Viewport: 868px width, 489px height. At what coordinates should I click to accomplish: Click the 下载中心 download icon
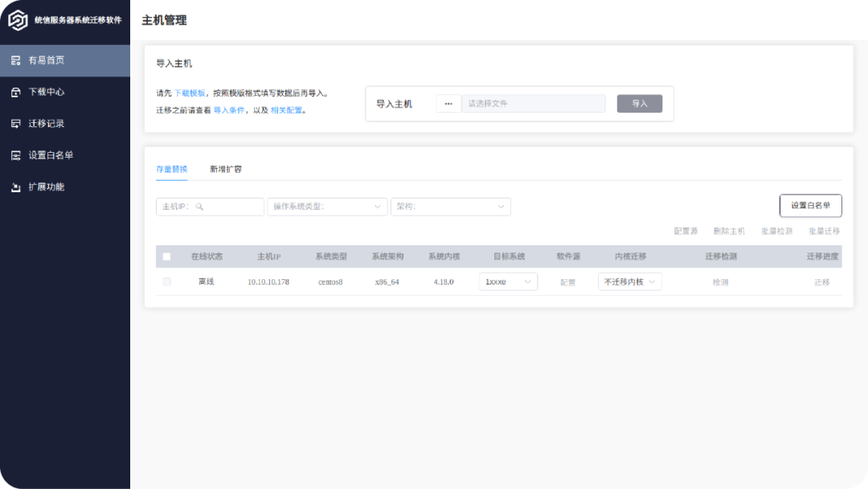(x=15, y=92)
